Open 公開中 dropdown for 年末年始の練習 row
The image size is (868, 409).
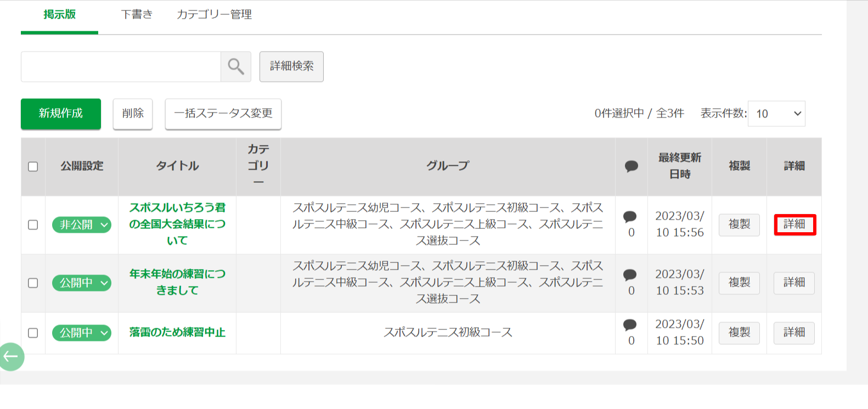click(x=82, y=283)
